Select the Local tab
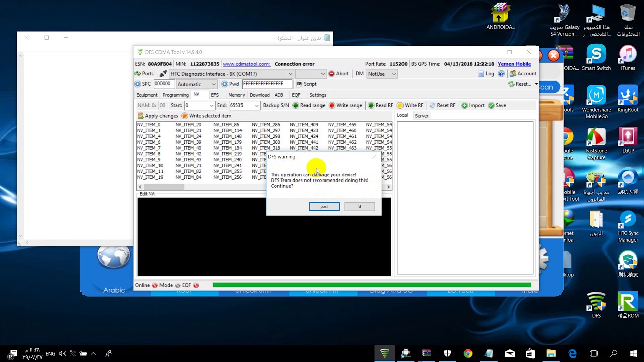 (x=403, y=115)
